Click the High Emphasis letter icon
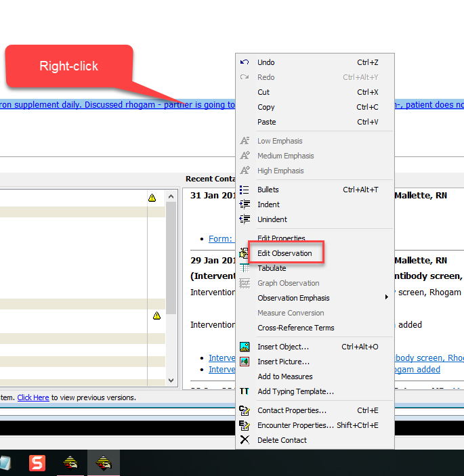 (x=245, y=171)
